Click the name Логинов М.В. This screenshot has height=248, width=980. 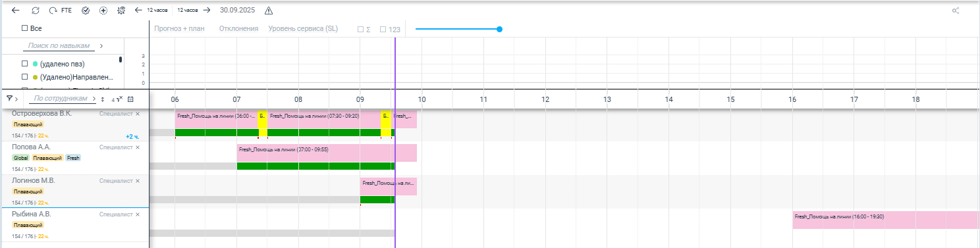pos(34,181)
